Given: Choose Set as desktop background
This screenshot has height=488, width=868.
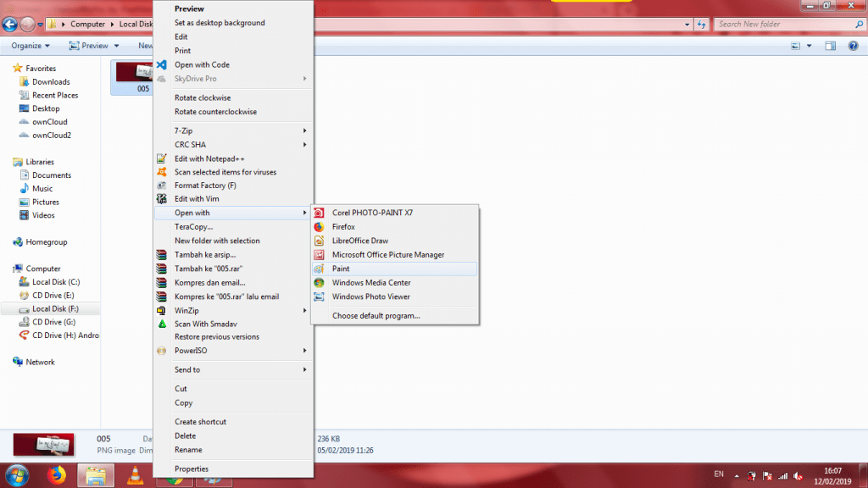Looking at the screenshot, I should 220,23.
